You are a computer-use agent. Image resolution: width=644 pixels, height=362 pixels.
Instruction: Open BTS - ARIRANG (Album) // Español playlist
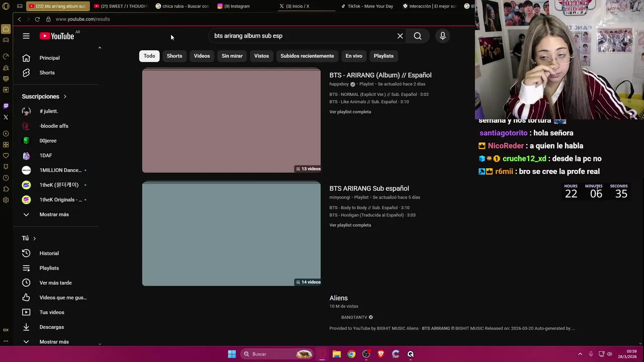pos(380,75)
